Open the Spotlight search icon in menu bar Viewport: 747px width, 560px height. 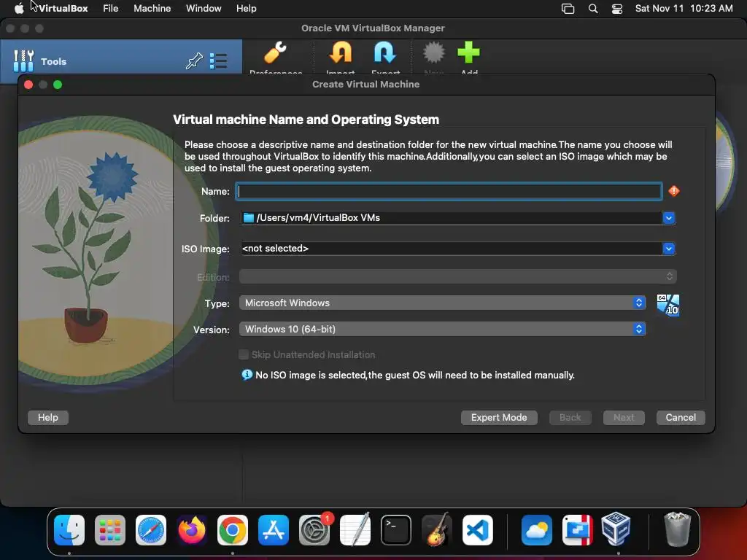coord(592,9)
